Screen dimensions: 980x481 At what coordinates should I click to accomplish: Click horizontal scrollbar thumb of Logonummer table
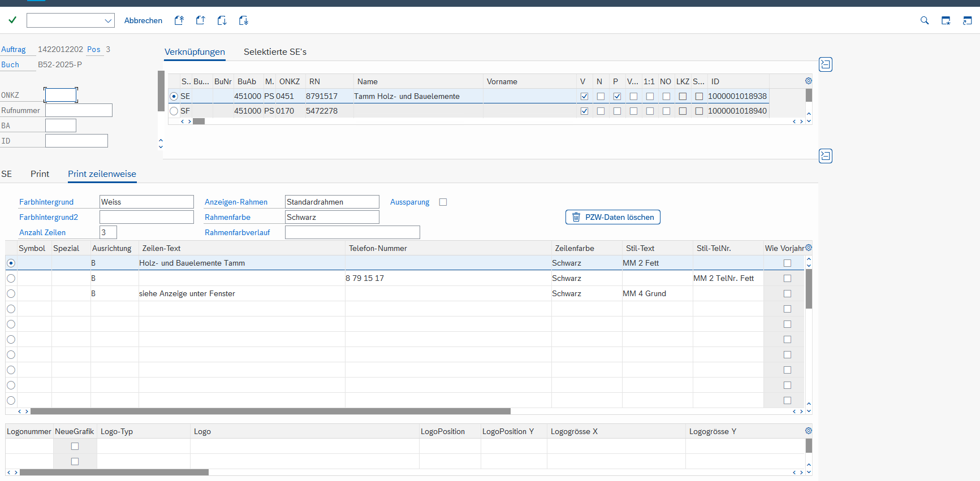(x=114, y=472)
